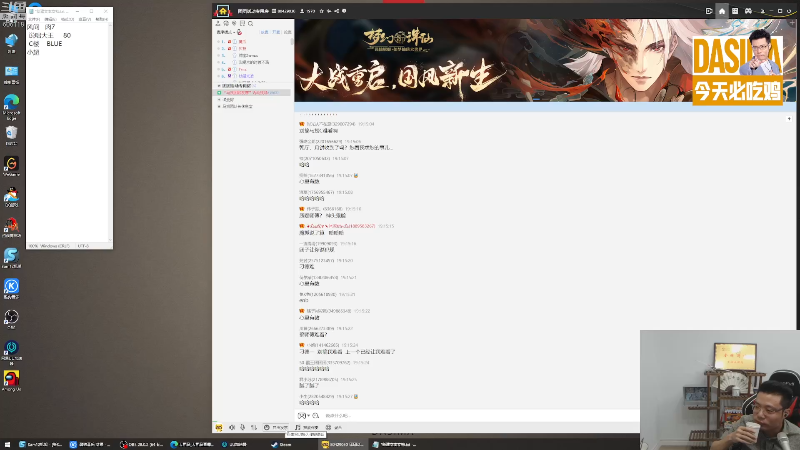The image size is (800, 450).
Task: Click the webcam overlay thumbnail
Action: coord(720,390)
